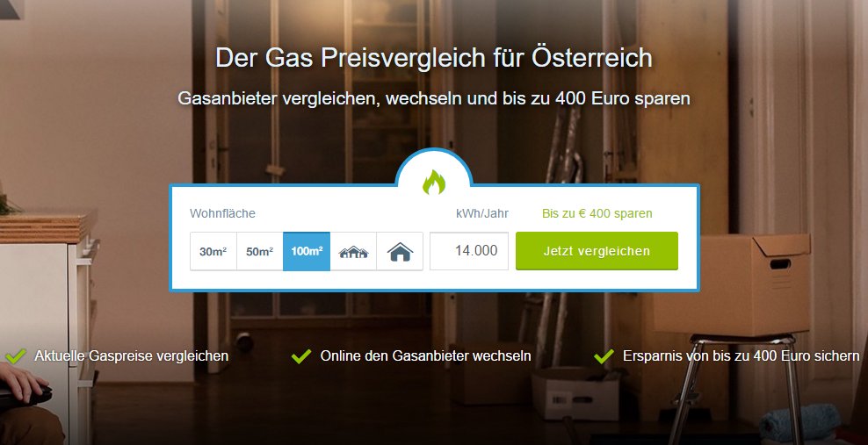Focus the kWh/Jahr field showing 14.000
This screenshot has height=445, width=868.
pyautogui.click(x=469, y=251)
